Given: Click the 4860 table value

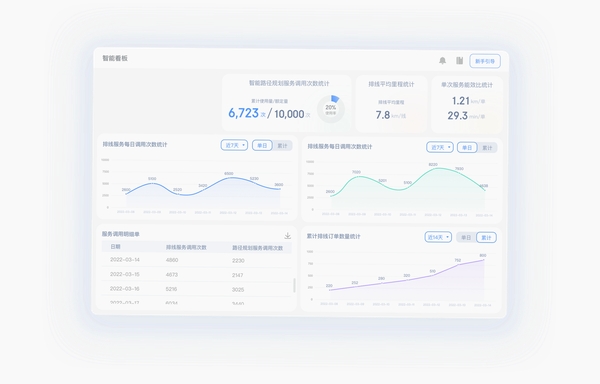Looking at the screenshot, I should click(x=172, y=260).
